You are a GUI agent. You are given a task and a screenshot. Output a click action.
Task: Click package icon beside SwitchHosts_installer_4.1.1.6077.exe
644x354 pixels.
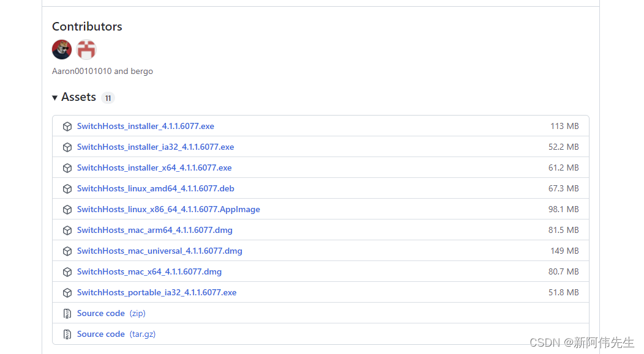67,127
